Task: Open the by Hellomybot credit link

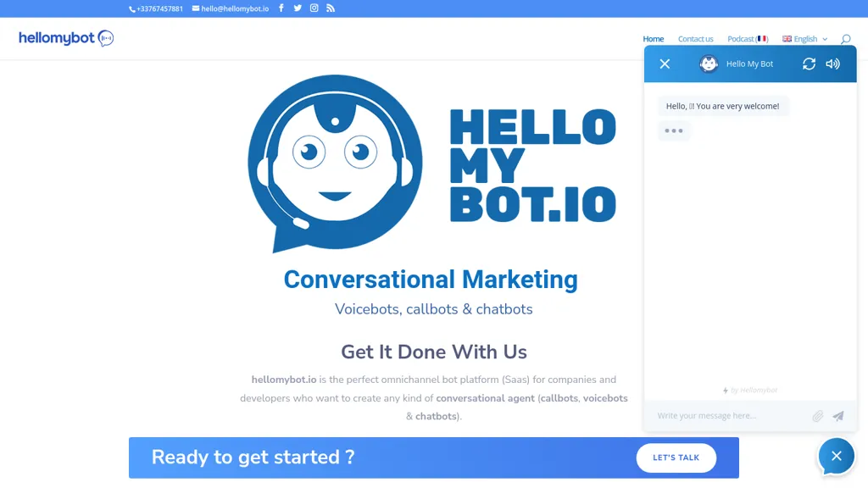Action: pyautogui.click(x=750, y=390)
